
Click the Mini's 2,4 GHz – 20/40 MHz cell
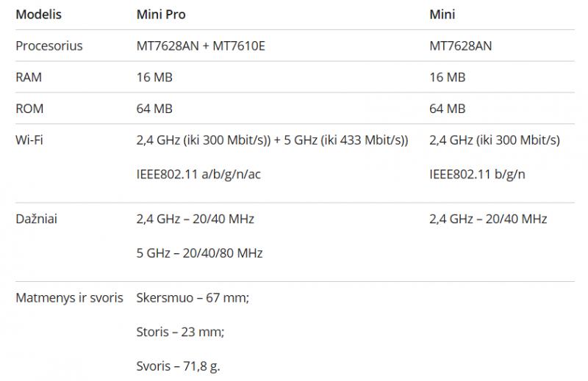coord(488,219)
